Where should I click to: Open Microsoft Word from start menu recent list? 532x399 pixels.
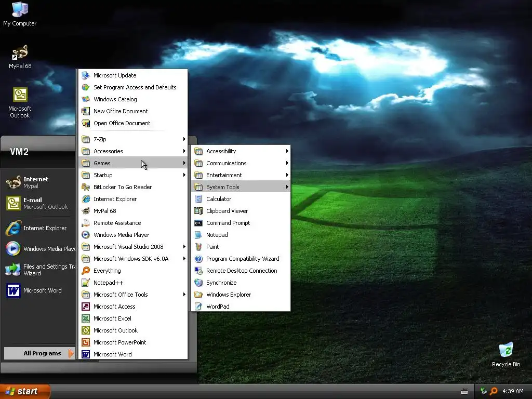[x=39, y=290]
